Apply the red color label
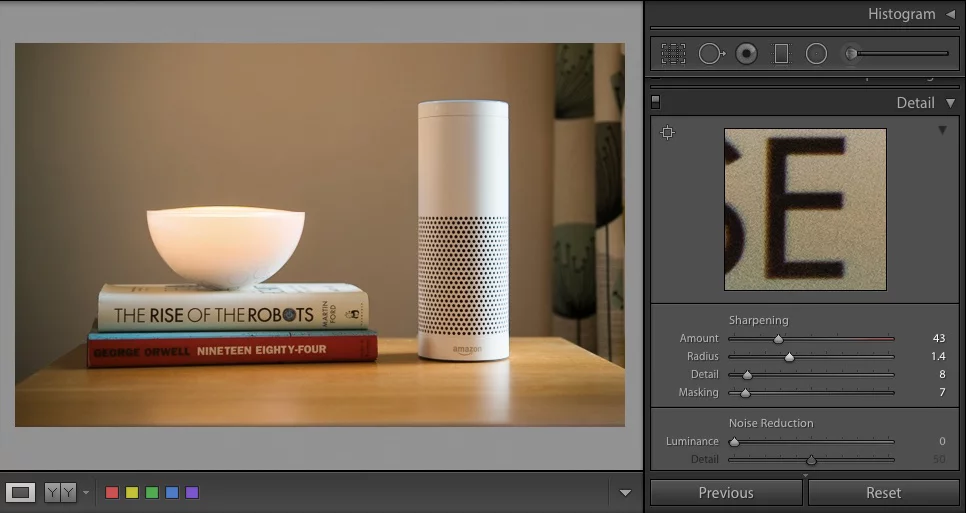 tap(112, 492)
